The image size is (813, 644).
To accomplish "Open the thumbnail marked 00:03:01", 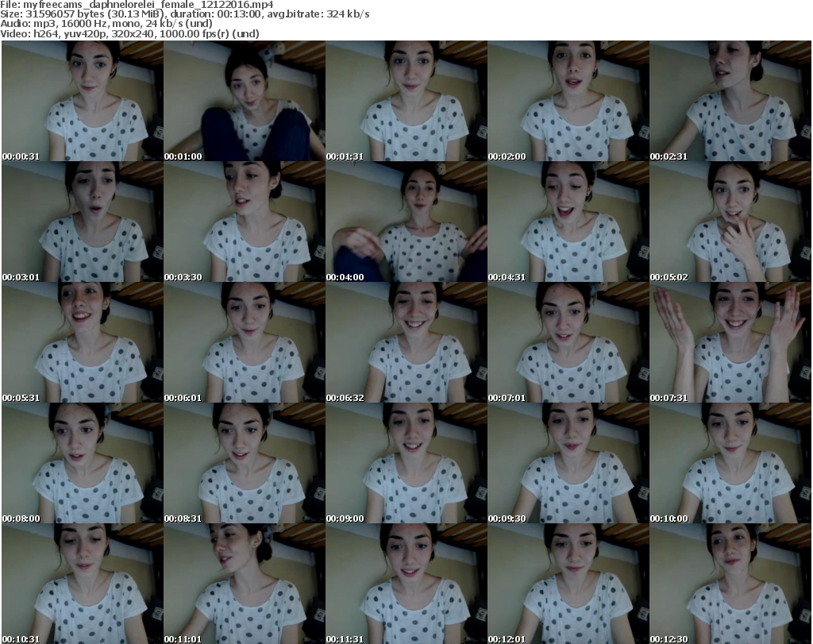I will point(83,222).
